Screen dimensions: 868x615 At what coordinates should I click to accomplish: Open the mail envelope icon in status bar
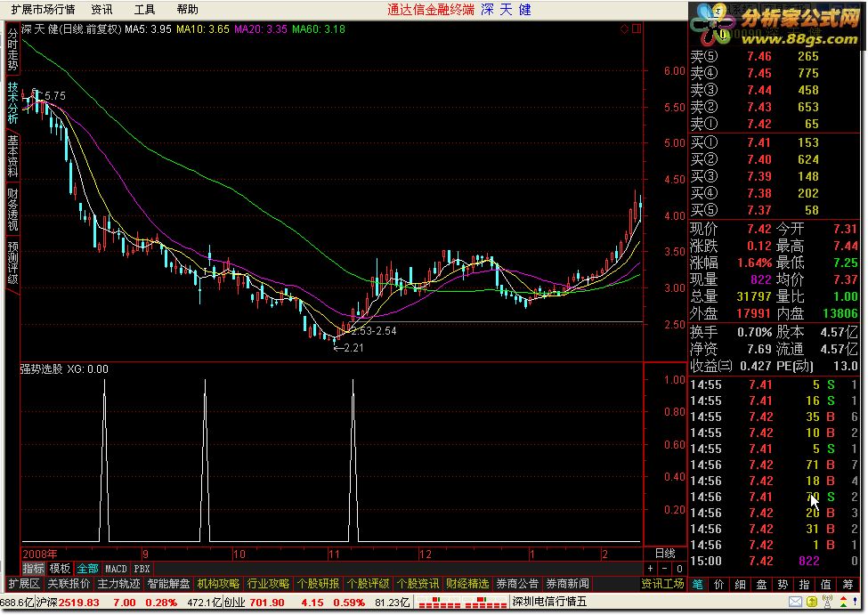click(796, 602)
